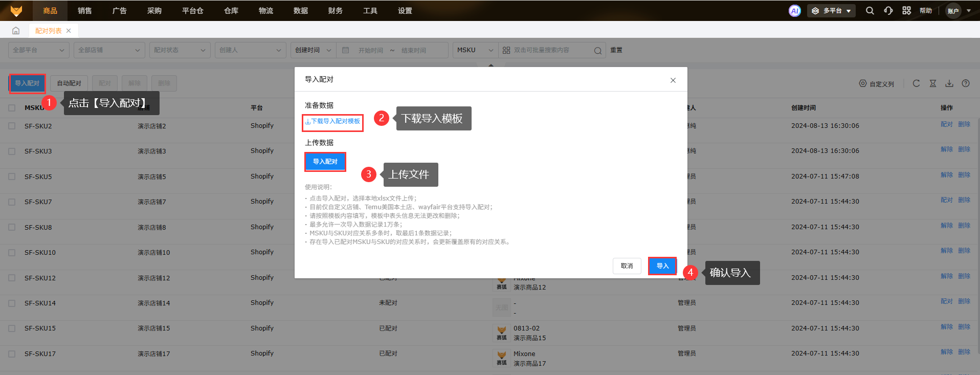Viewport: 980px width, 375px height.
Task: Open the 设置 menu
Action: coord(405,11)
